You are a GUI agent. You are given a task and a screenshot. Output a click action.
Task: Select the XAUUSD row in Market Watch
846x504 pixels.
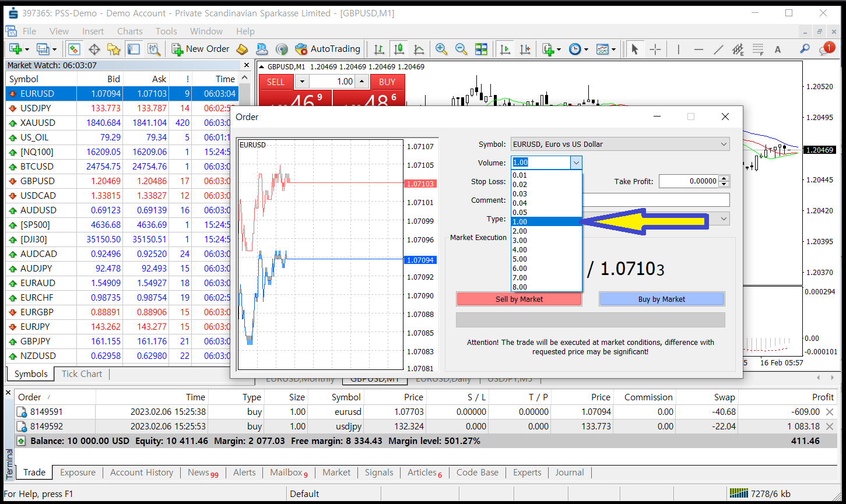[123, 123]
